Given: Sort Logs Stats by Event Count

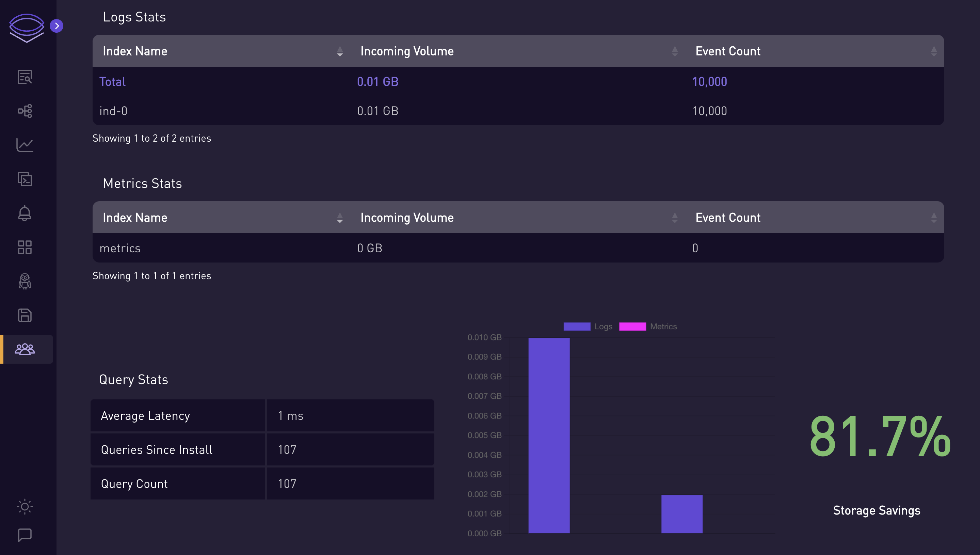Looking at the screenshot, I should point(934,51).
